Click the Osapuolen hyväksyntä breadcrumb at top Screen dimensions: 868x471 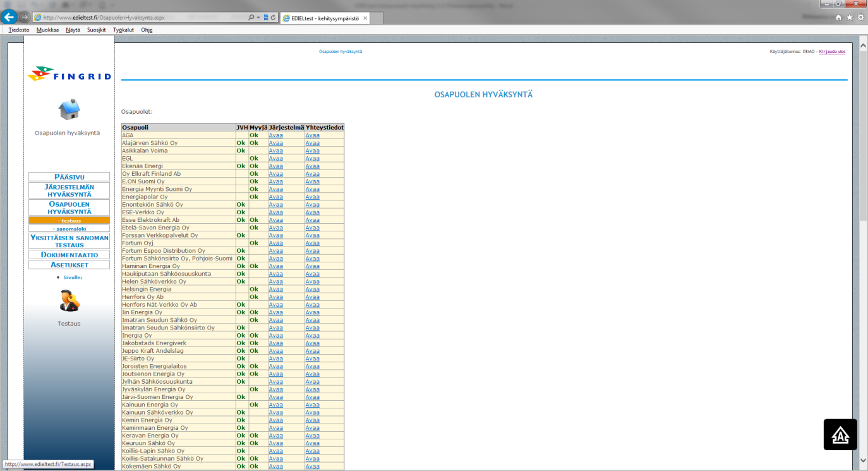click(341, 52)
